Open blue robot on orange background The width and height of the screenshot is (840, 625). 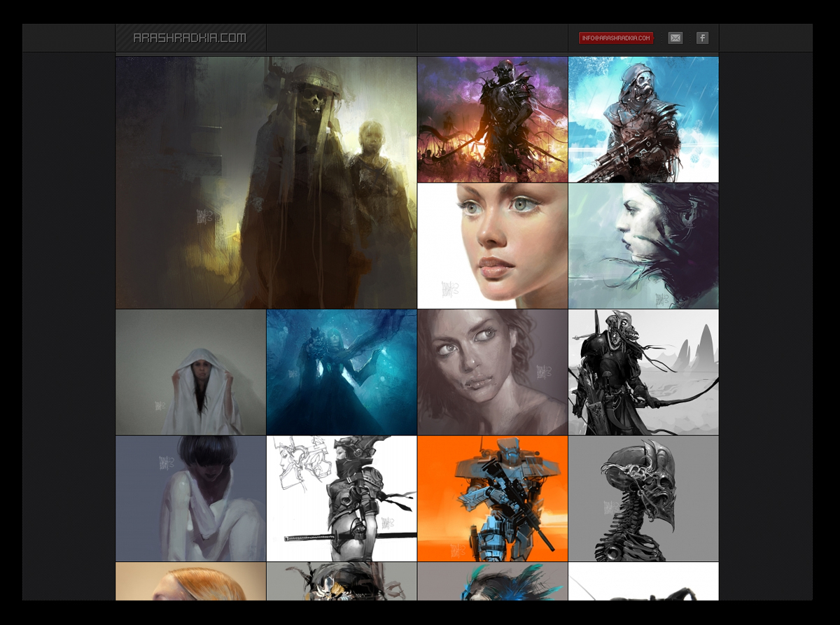point(492,498)
